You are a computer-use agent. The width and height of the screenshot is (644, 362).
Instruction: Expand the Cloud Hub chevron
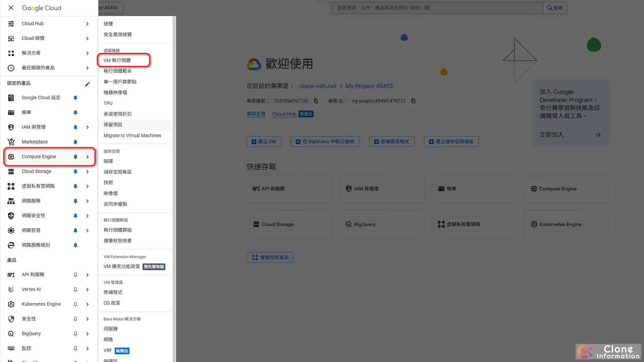pyautogui.click(x=87, y=23)
